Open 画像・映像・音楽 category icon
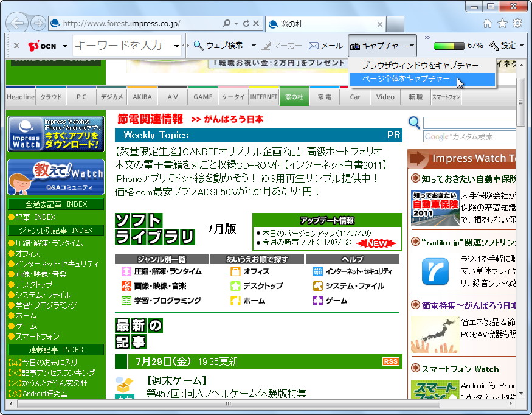This screenshot has height=415, width=532. coord(126,286)
